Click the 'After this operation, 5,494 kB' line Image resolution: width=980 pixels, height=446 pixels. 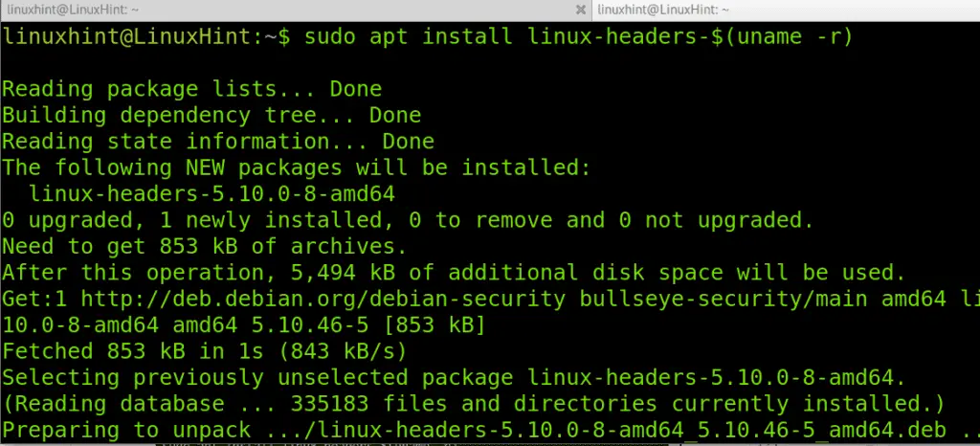(x=454, y=273)
